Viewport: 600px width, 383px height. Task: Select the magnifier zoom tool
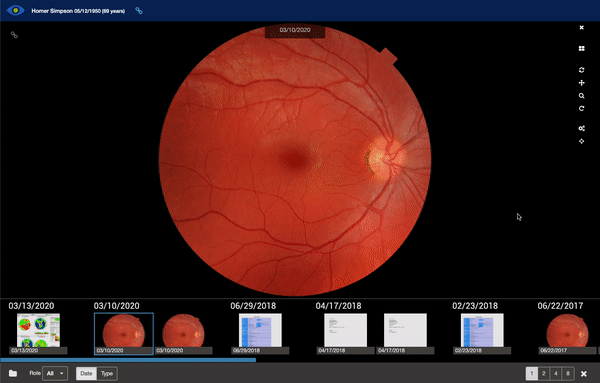[x=581, y=96]
